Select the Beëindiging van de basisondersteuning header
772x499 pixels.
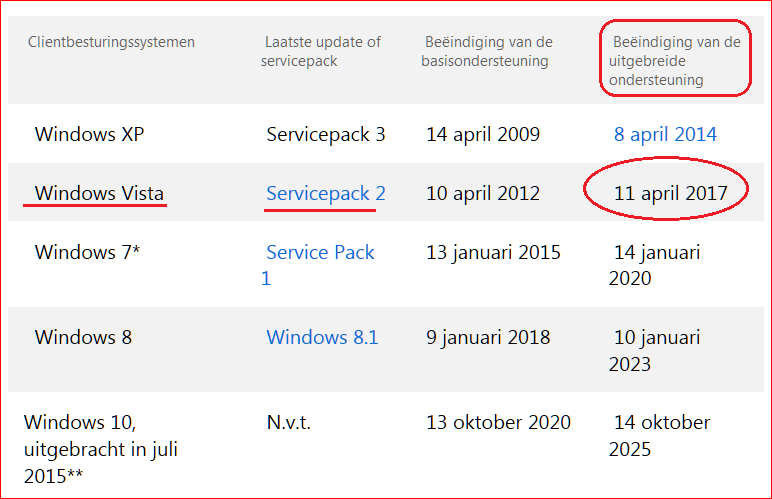pyautogui.click(x=488, y=51)
